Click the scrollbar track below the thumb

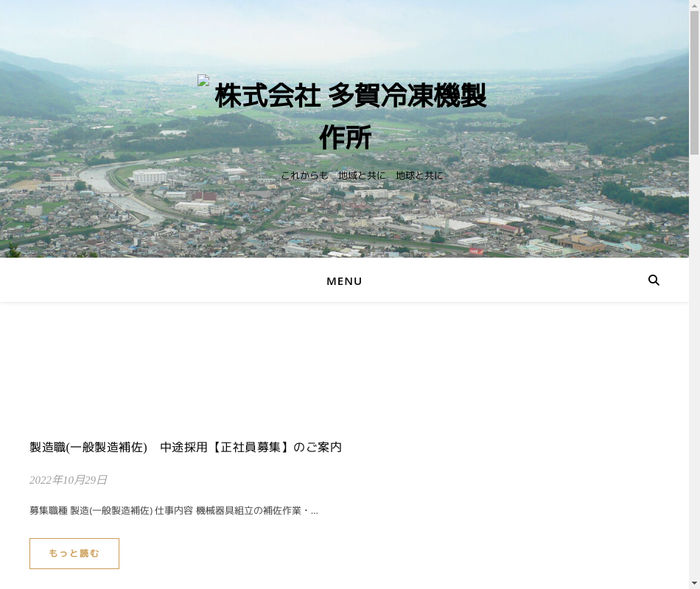pyautogui.click(x=694, y=368)
